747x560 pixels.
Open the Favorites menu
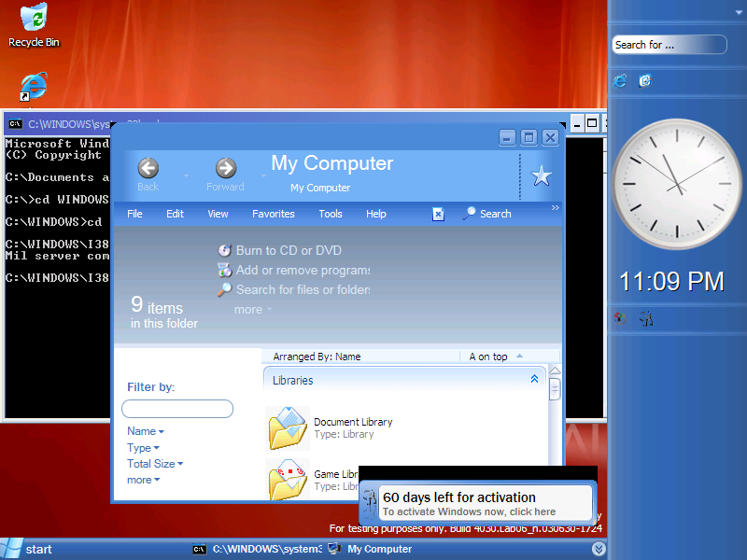coord(274,215)
